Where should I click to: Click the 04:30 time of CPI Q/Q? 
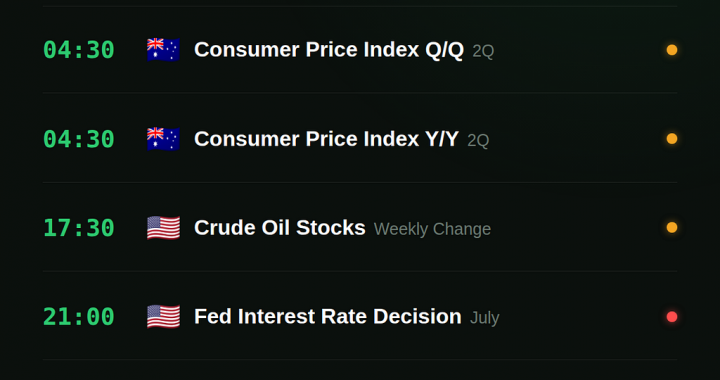[79, 50]
